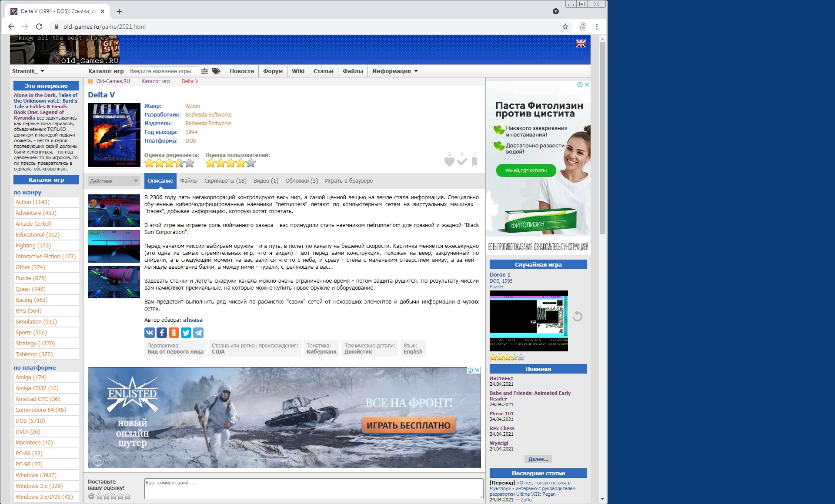835x504 pixels.
Task: Click the Далее... button under Новинки
Action: [x=538, y=459]
